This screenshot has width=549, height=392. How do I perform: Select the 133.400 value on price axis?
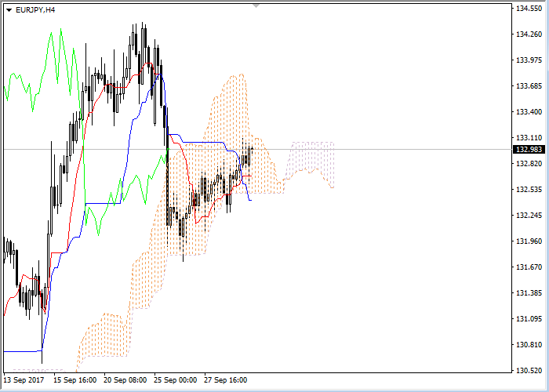529,112
